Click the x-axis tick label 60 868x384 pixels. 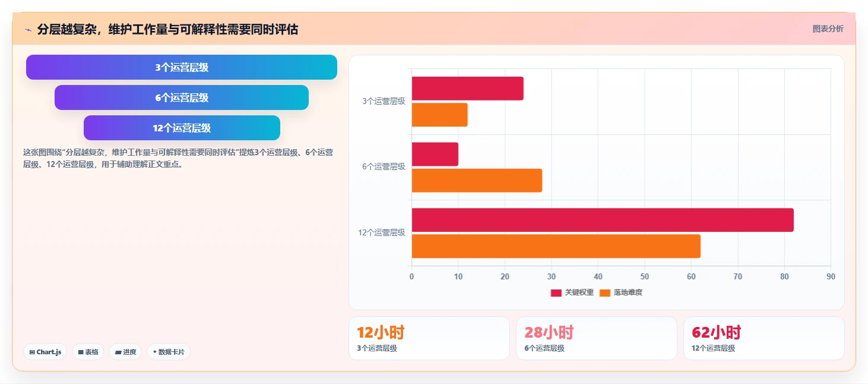pos(691,276)
